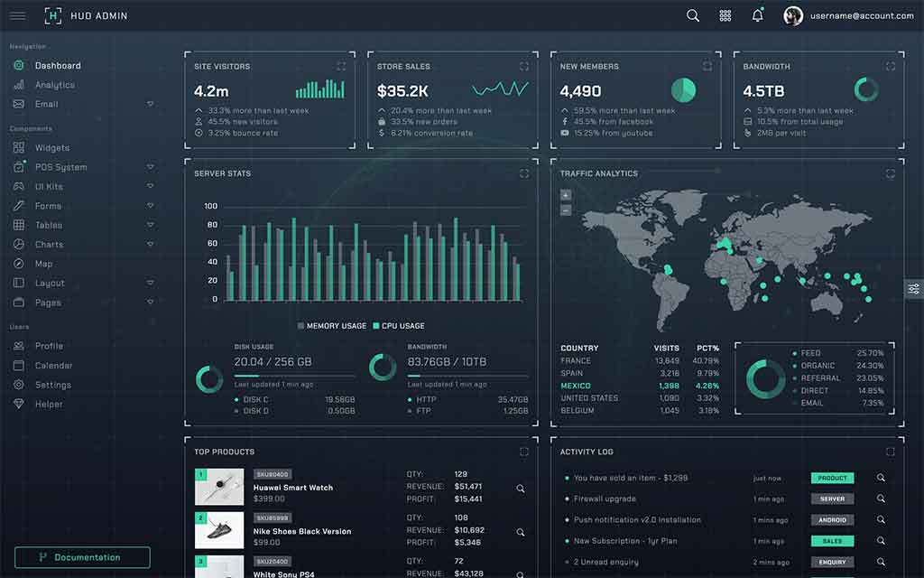
Task: Open the search in the top bar
Action: (x=692, y=15)
